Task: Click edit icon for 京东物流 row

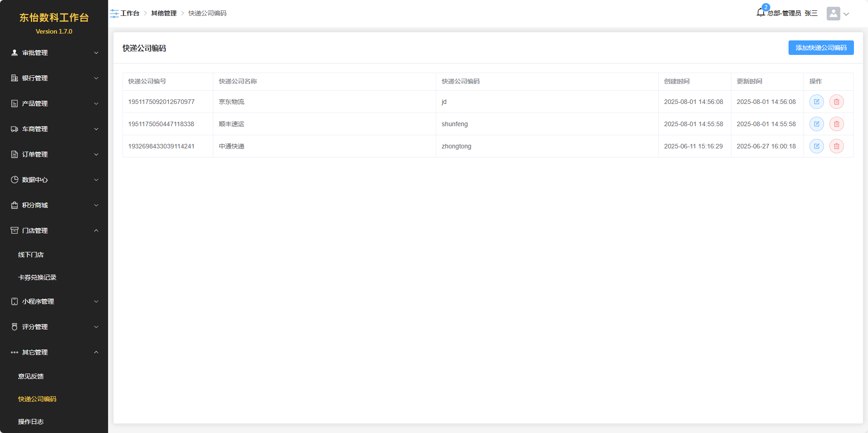Action: 816,102
